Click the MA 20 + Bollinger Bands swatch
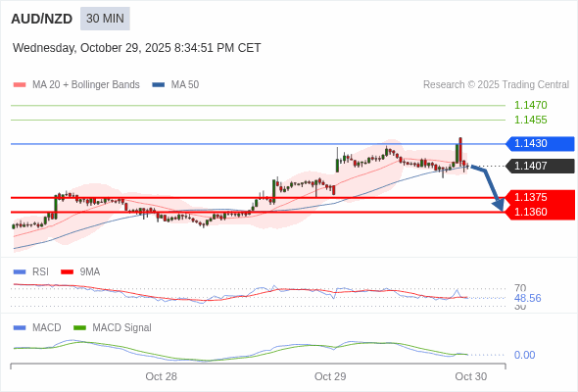 (20, 85)
